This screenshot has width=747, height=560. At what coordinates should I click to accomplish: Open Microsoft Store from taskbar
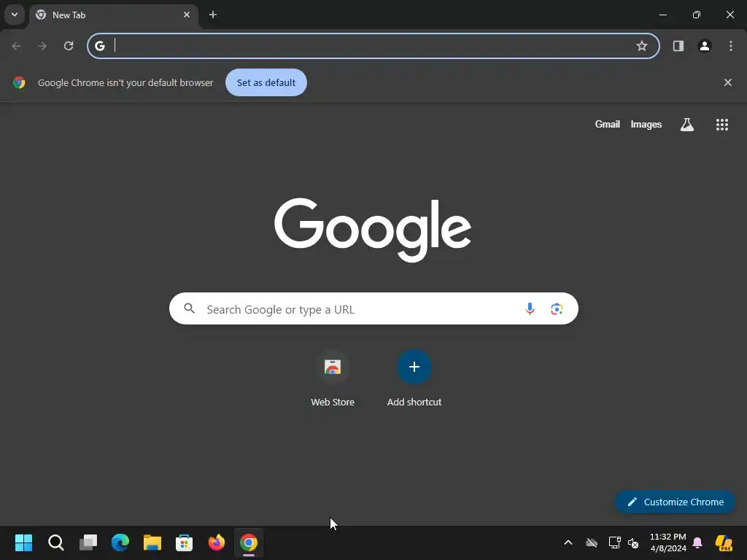185,542
